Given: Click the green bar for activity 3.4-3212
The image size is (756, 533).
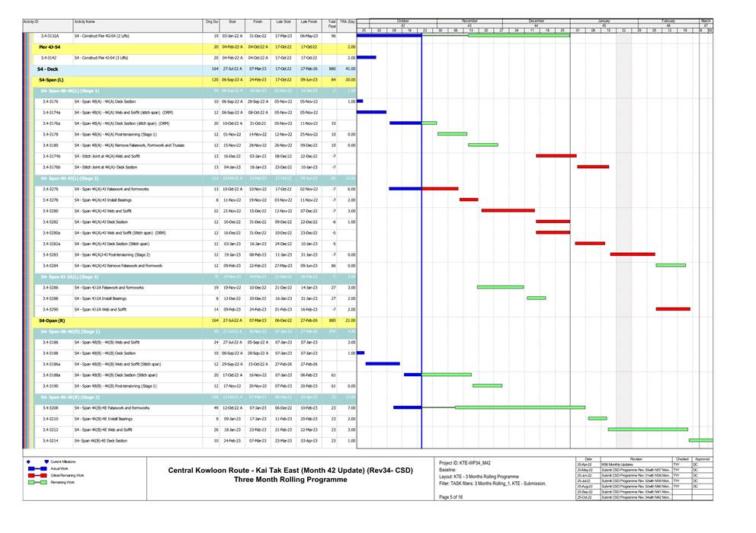Looking at the screenshot, I should click(x=648, y=429).
